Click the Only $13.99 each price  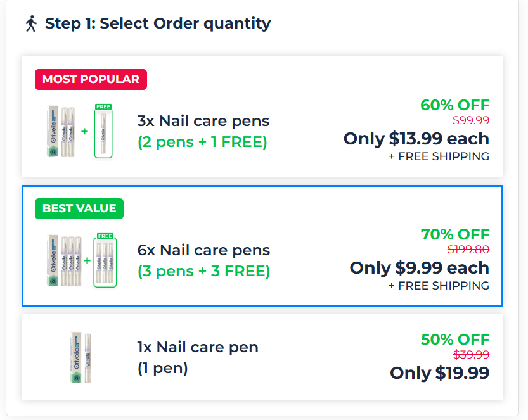(416, 139)
